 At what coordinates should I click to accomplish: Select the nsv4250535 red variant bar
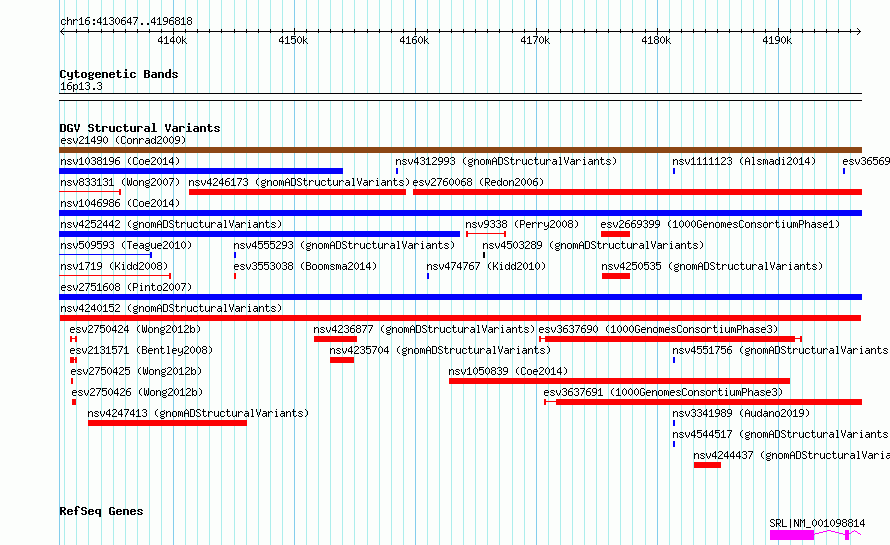[x=616, y=276]
